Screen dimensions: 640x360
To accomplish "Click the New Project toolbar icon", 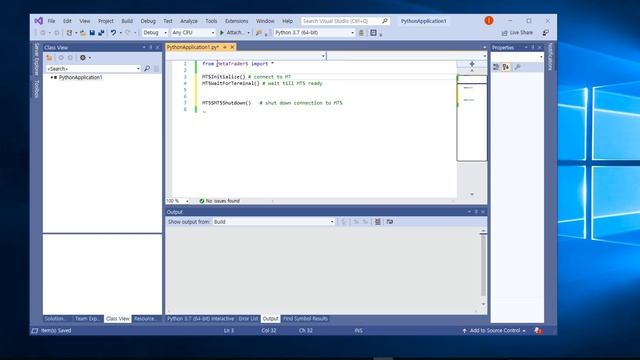I will [x=69, y=33].
